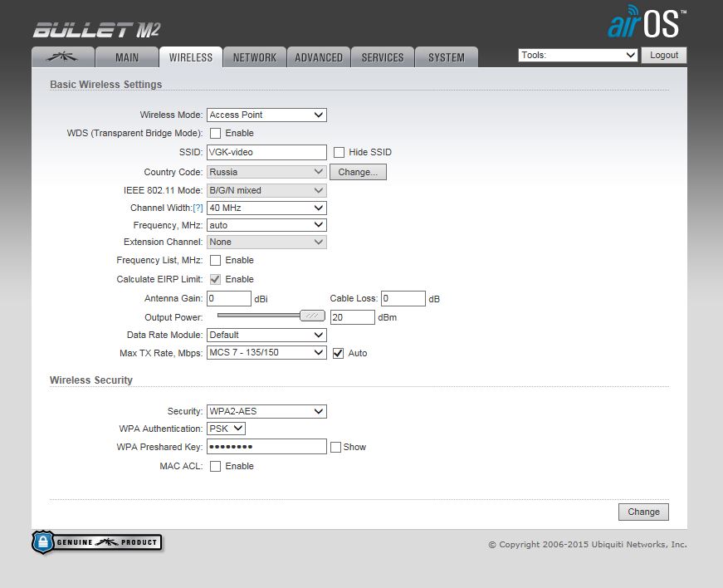Open the Extension Channel dropdown
Screen dimensions: 723x588
coord(266,243)
